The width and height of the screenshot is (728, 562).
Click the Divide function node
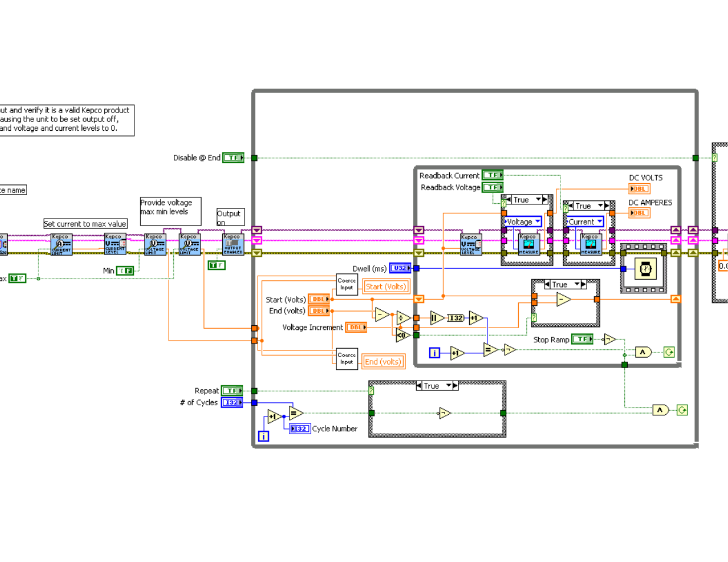[x=403, y=318]
